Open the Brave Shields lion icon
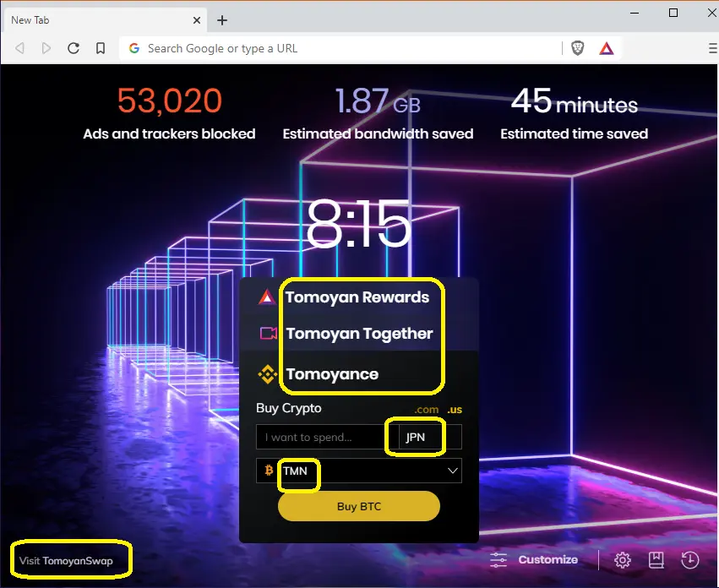Screen dimensions: 719x588 coord(577,48)
